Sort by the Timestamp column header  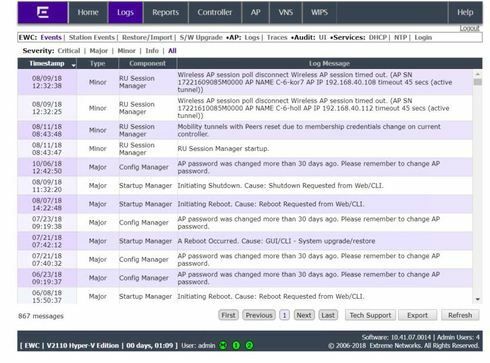click(47, 63)
